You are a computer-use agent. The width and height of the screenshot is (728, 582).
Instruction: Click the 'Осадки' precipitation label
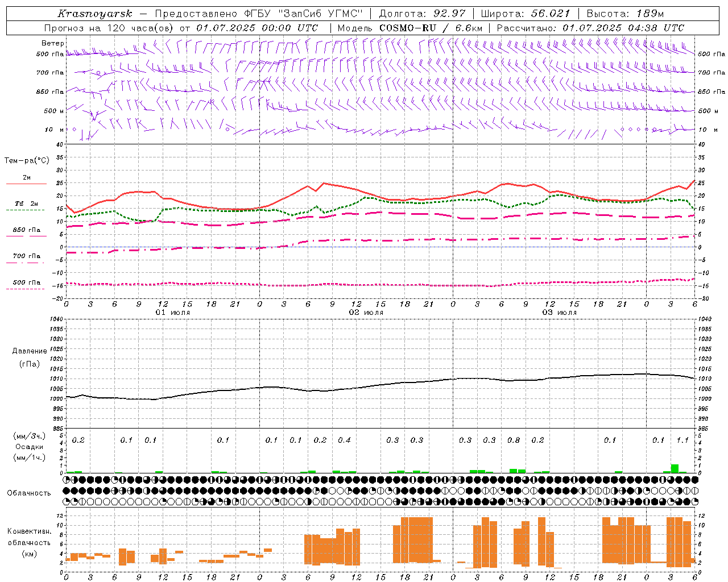30,447
